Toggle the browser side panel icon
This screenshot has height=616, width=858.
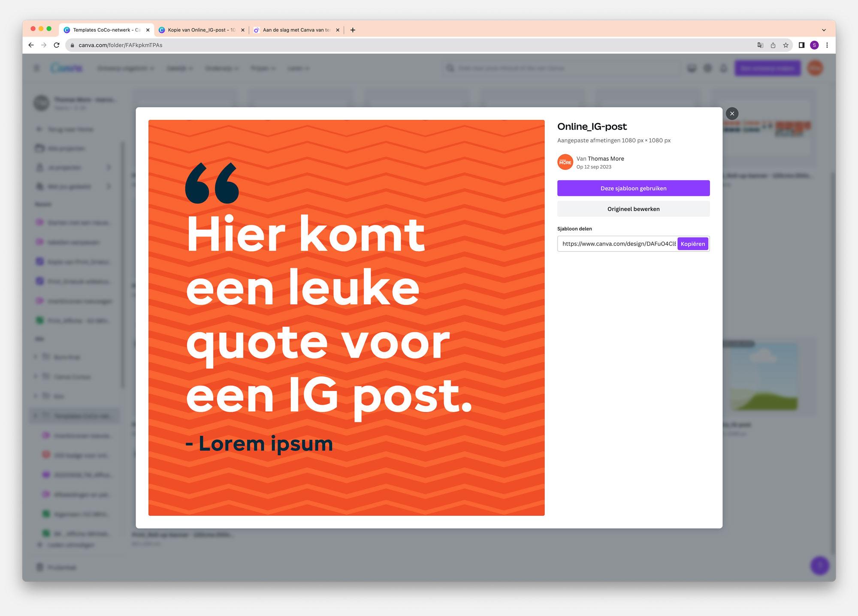tap(801, 45)
